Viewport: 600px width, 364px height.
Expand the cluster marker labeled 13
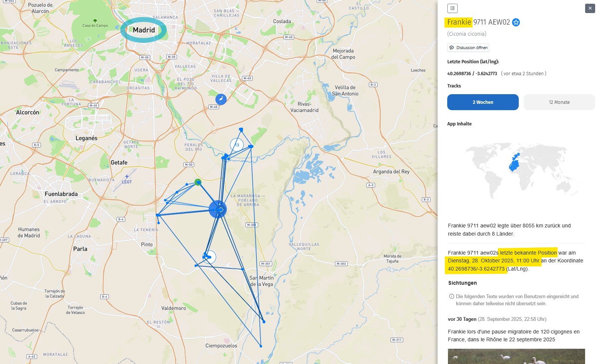237,145
